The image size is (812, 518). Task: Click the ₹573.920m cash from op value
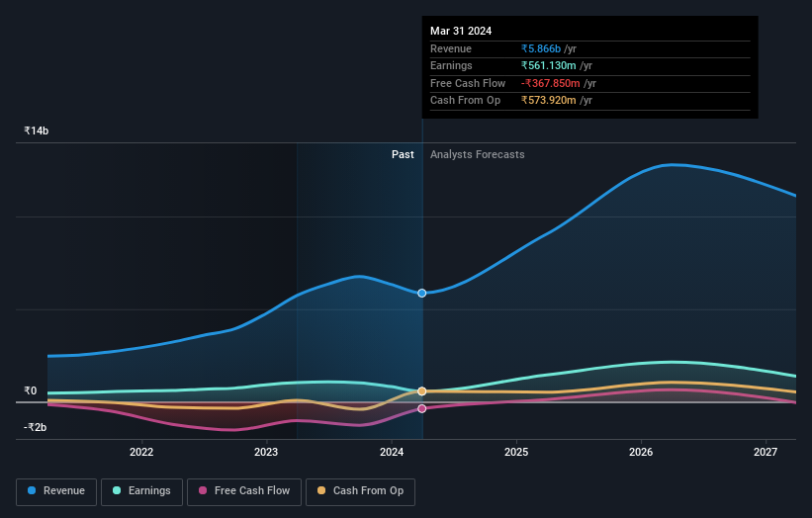[x=549, y=101]
